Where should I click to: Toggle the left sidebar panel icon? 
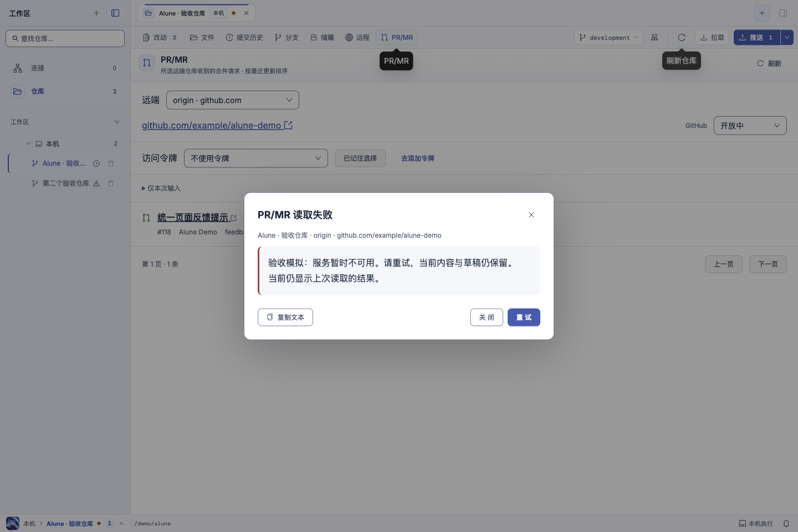(x=115, y=13)
